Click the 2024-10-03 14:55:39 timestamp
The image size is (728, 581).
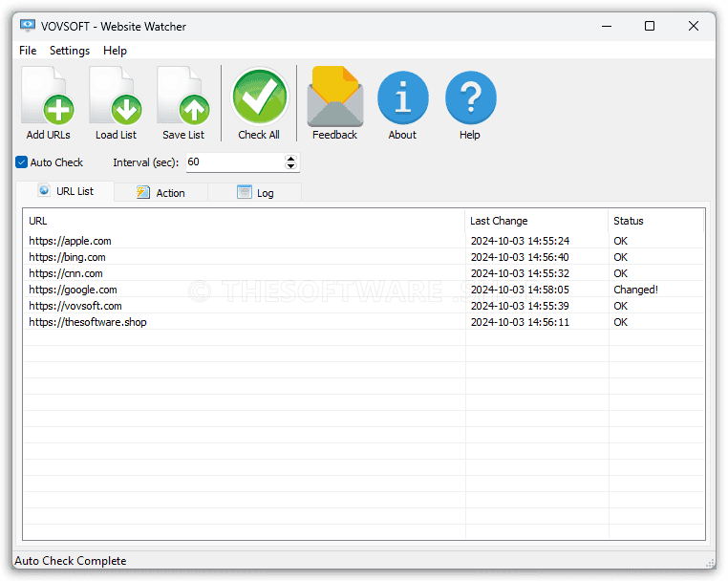coord(520,306)
